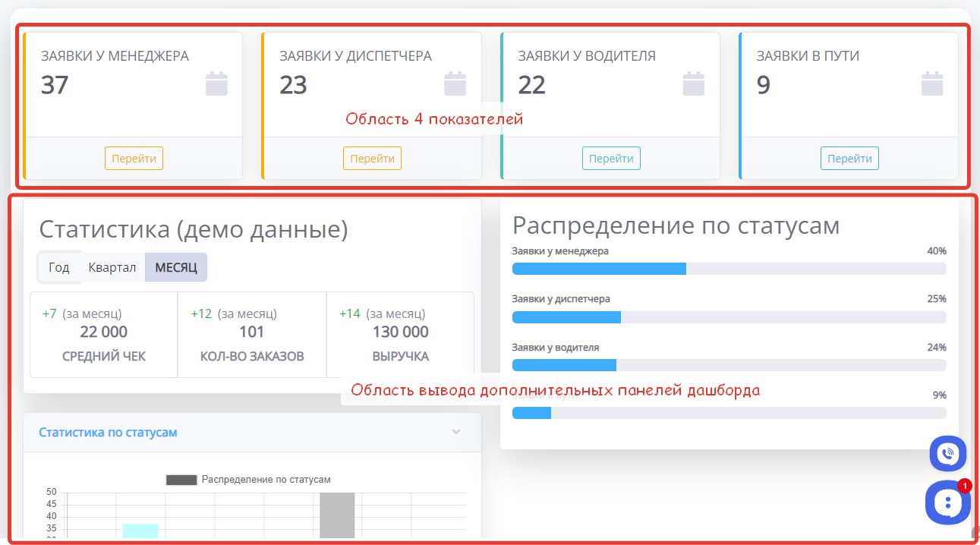980x545 pixels.
Task: Click calendar icon in Заявки у диспетчера card
Action: (x=455, y=83)
